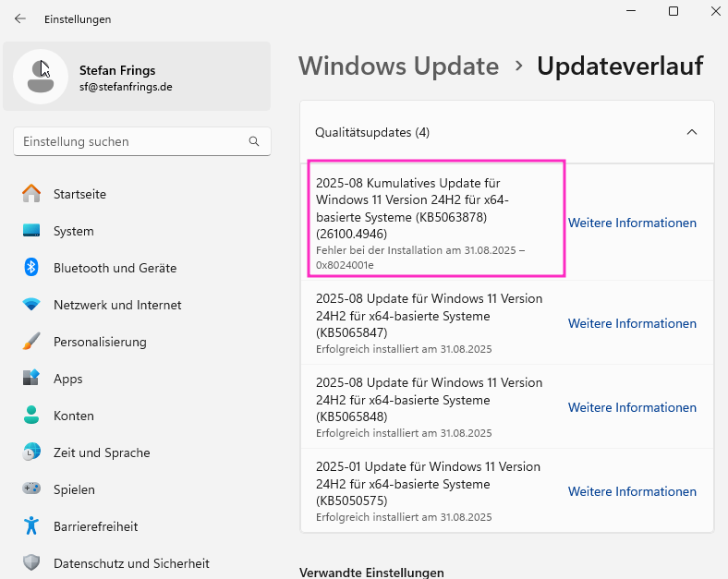728x579 pixels.
Task: Open Weitere Informationen for KB5050575
Action: coord(632,491)
